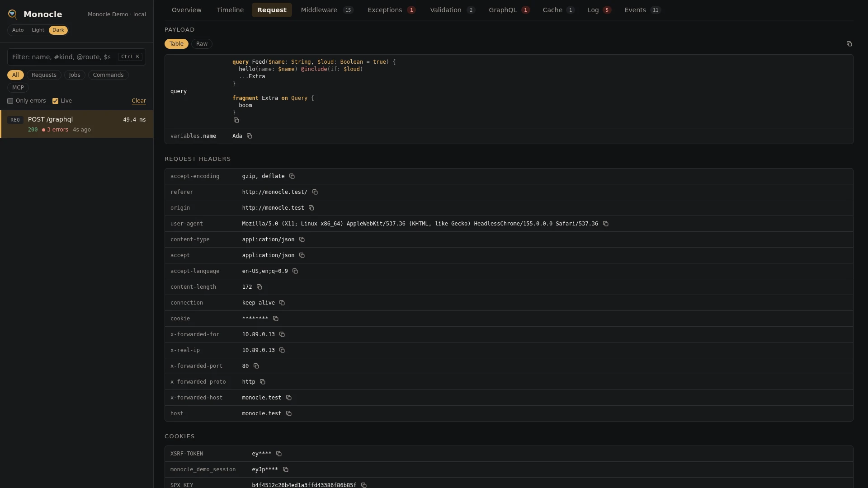Screen dimensions: 868x488
Task: Clear the recorded entries list
Action: [x=139, y=101]
